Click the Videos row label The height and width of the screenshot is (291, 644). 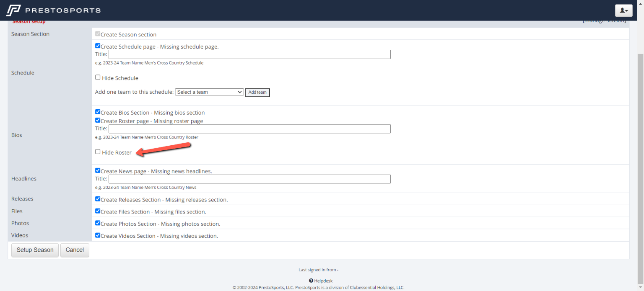[x=20, y=235]
